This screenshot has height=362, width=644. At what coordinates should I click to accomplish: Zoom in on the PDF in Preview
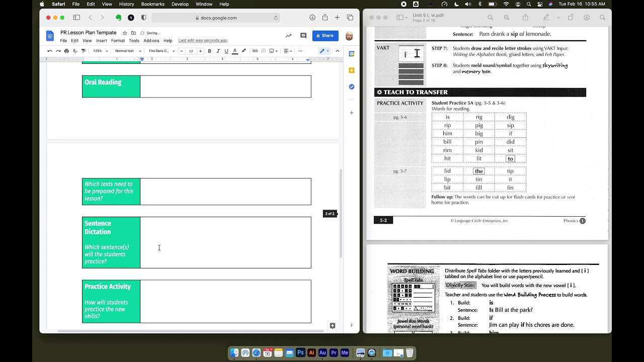pos(507,18)
